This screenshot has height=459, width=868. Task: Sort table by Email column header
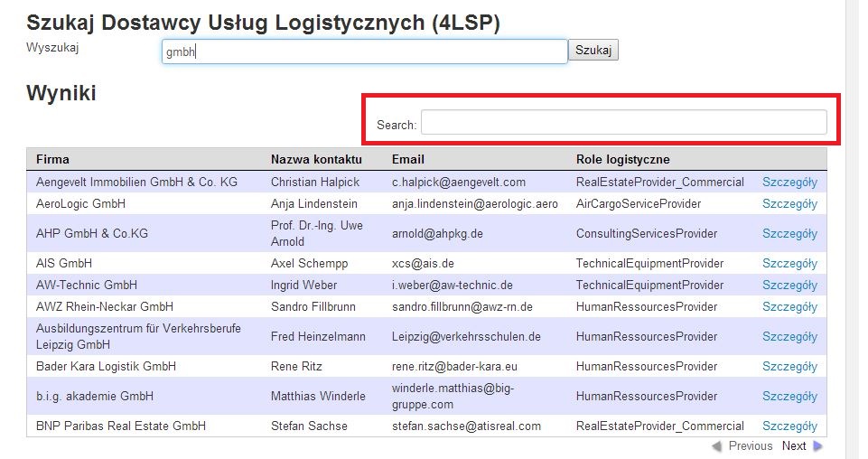[x=408, y=159]
